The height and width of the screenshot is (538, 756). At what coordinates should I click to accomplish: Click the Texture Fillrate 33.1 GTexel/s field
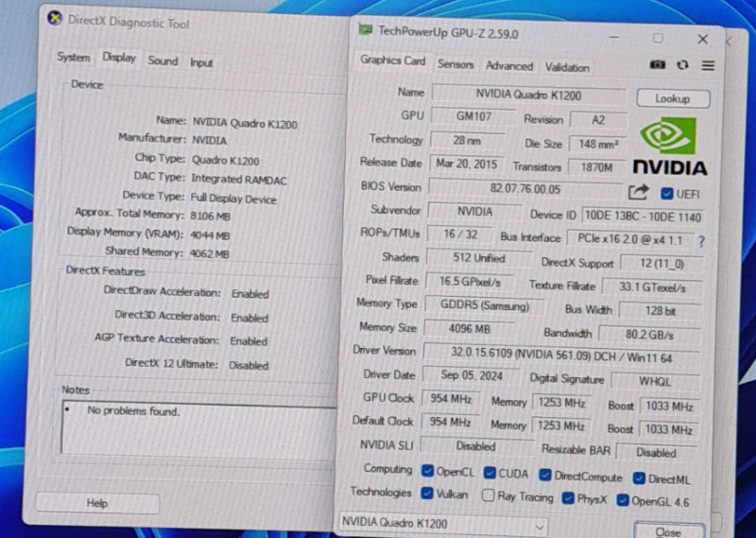(652, 287)
